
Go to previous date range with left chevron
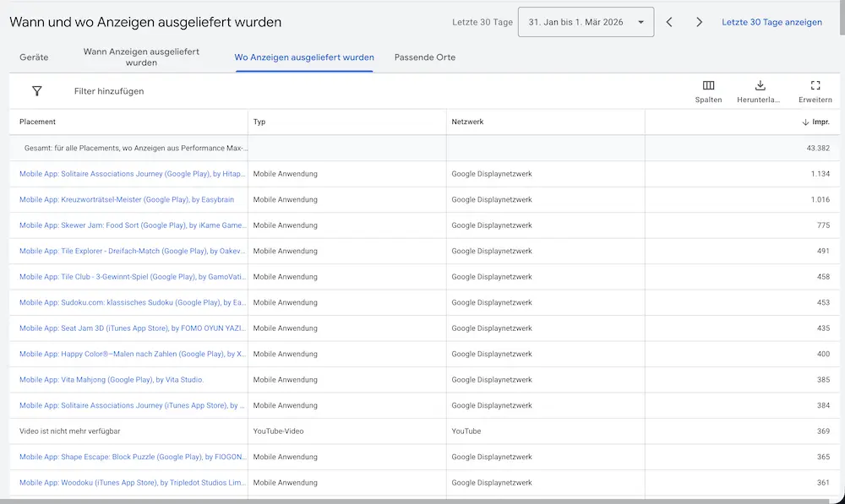point(669,22)
